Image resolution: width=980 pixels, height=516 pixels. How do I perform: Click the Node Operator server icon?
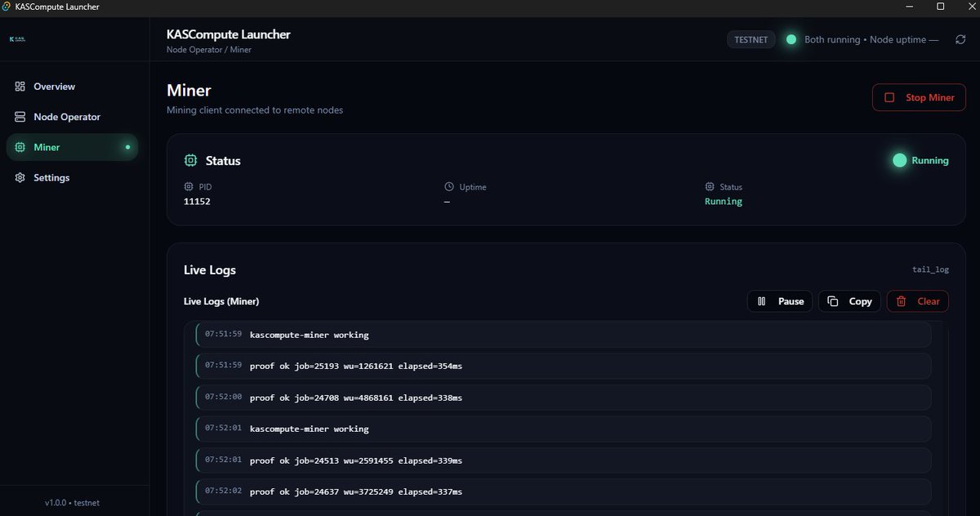click(x=20, y=117)
